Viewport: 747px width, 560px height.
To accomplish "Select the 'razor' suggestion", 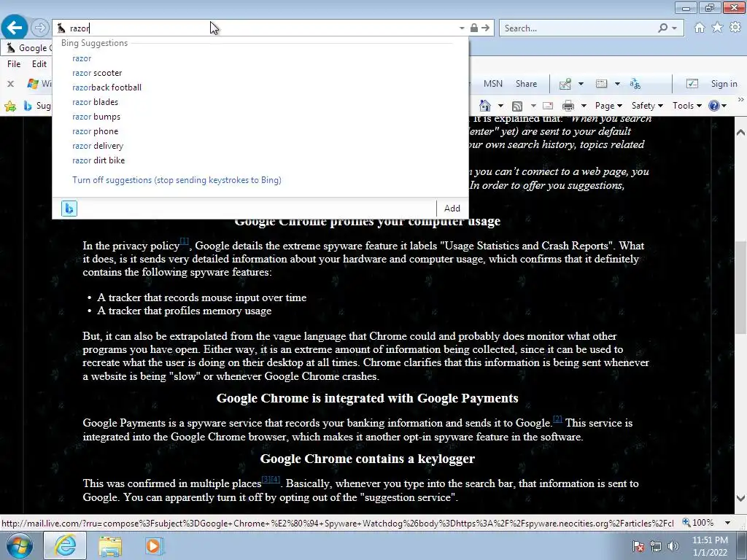I will tap(82, 58).
